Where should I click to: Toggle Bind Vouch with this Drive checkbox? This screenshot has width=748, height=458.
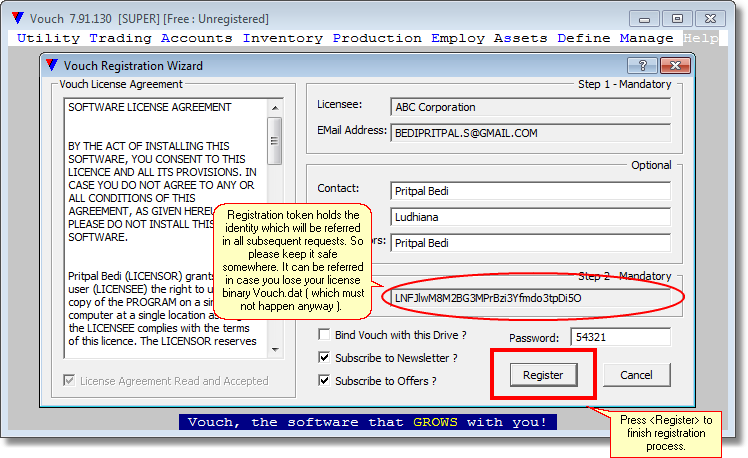tap(324, 334)
